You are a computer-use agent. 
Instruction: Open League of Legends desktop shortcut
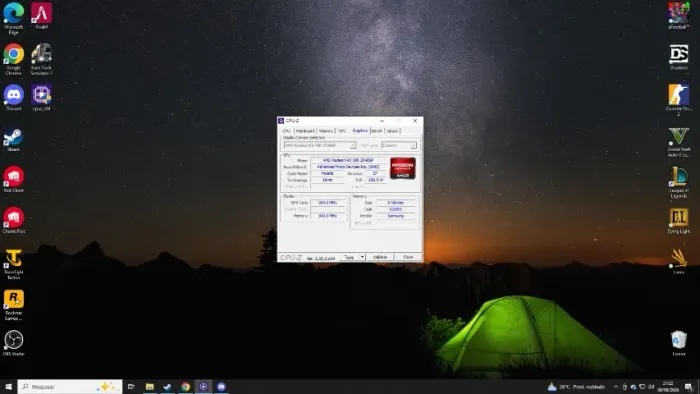[x=679, y=182]
